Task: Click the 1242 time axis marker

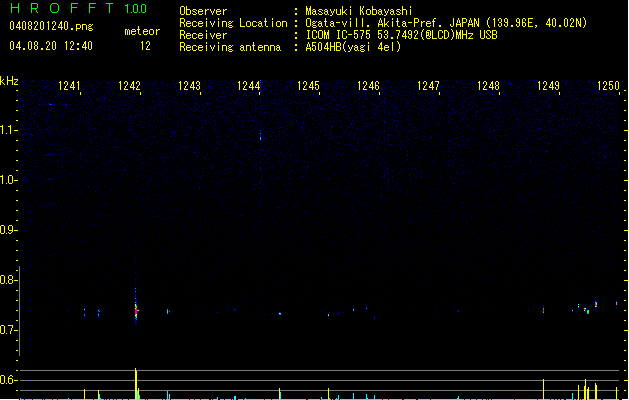Action: (x=129, y=86)
